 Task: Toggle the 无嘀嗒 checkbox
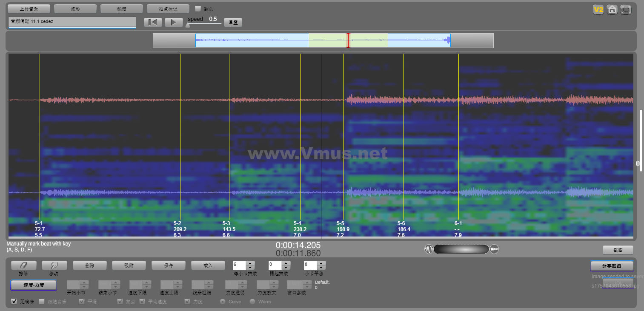tap(14, 302)
